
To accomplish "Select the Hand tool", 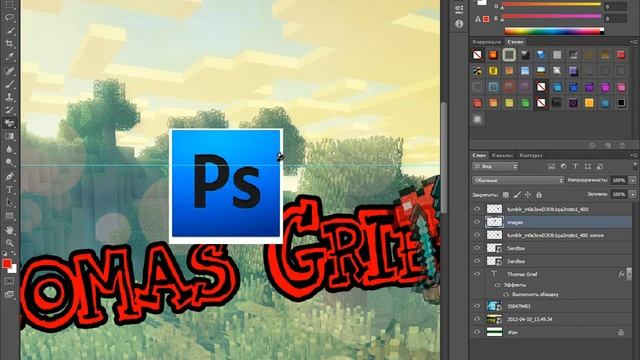I will click(9, 230).
